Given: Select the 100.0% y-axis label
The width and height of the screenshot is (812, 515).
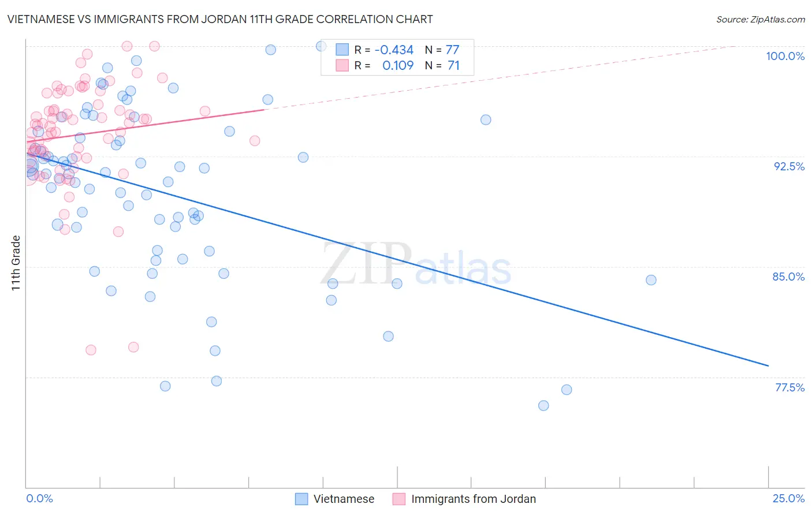Looking at the screenshot, I should pos(785,56).
